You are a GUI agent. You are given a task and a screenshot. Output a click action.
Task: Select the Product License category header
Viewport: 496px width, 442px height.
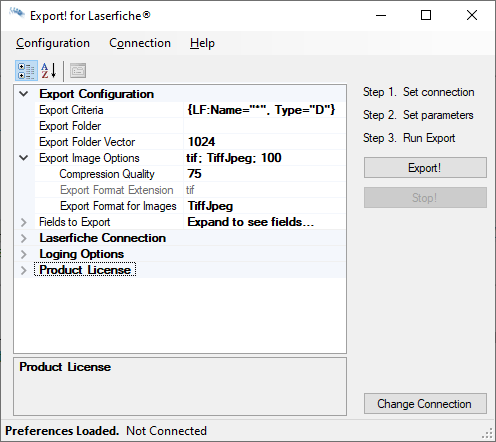click(85, 270)
